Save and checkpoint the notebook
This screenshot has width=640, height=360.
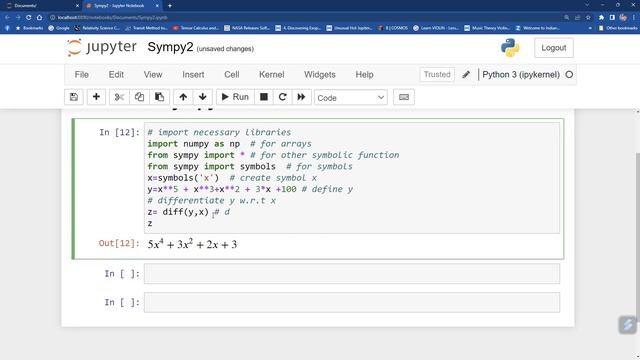[x=74, y=97]
